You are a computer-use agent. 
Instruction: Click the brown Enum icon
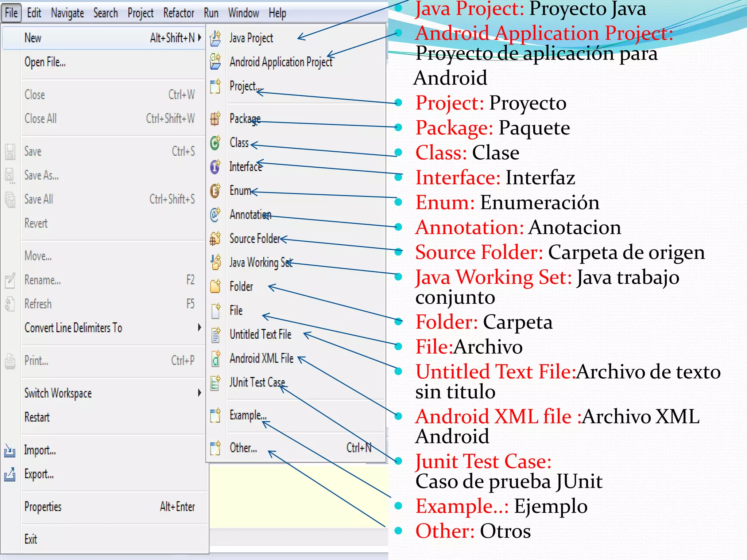[215, 191]
